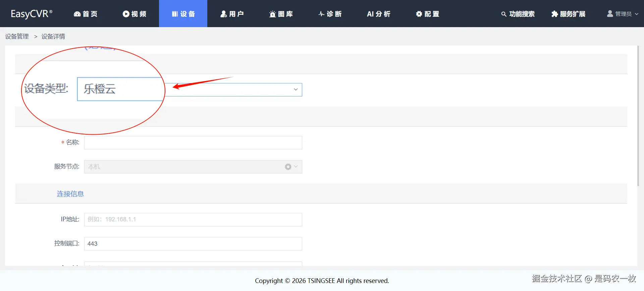The image size is (644, 291).
Task: Click the device icon beside 设备
Action: tap(175, 14)
